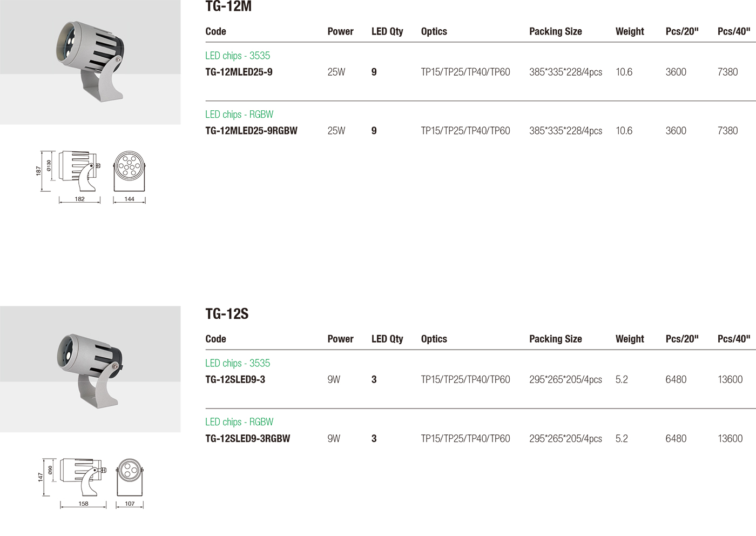Select the TG-12S side-view dimension drawing
The width and height of the screenshot is (756, 536).
72,483
